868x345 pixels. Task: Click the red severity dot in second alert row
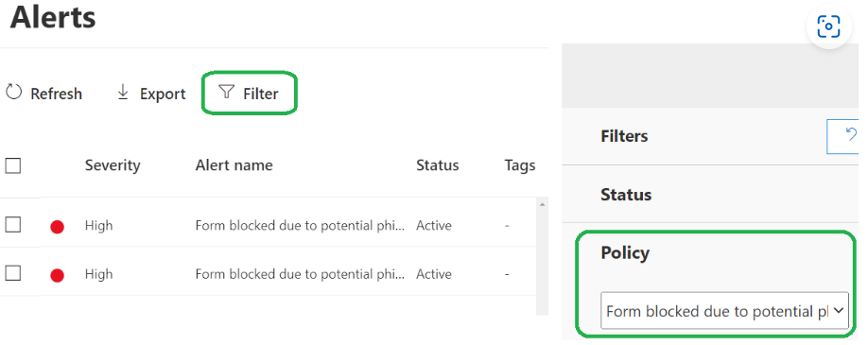coord(57,275)
